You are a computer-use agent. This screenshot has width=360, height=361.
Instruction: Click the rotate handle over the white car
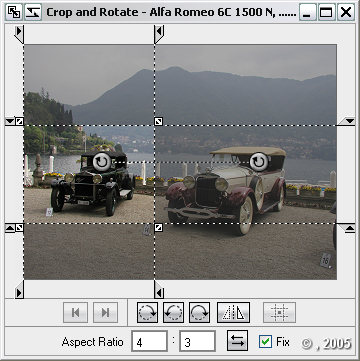(x=259, y=162)
